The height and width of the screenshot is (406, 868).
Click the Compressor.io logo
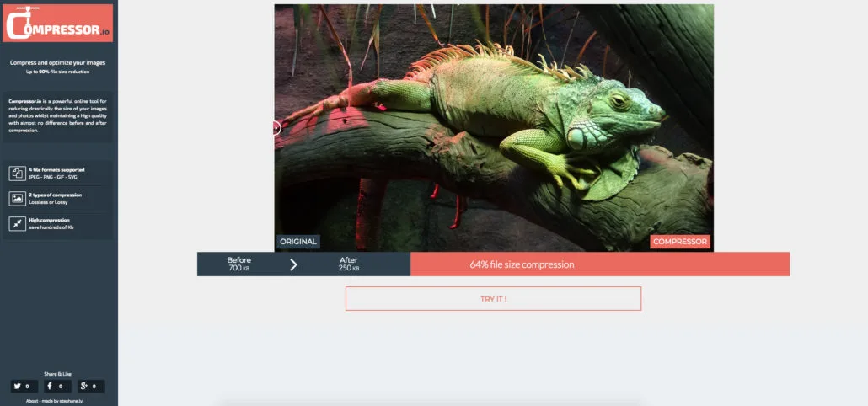click(57, 23)
